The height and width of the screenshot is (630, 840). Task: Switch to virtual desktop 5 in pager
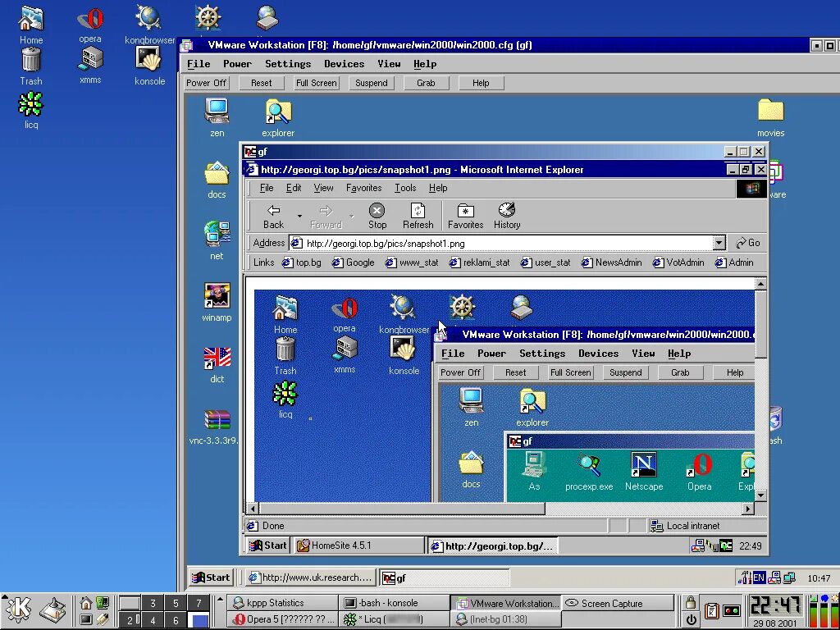coord(176,603)
